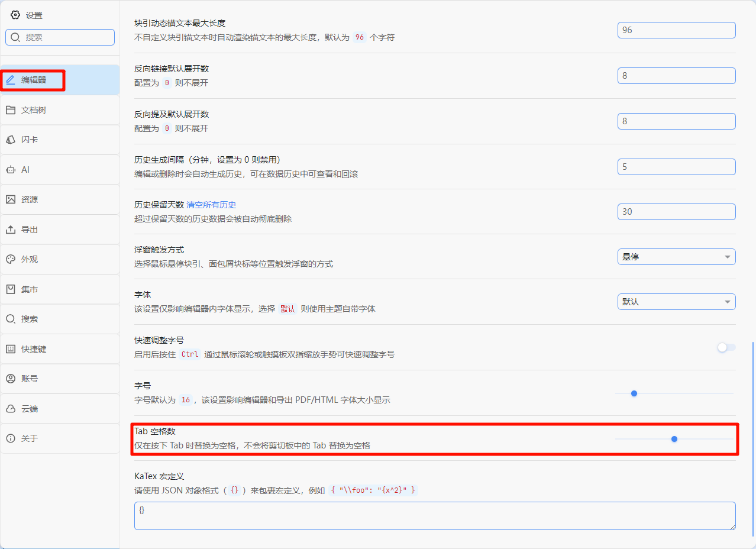Switch to the 账号 settings tab

tap(30, 379)
